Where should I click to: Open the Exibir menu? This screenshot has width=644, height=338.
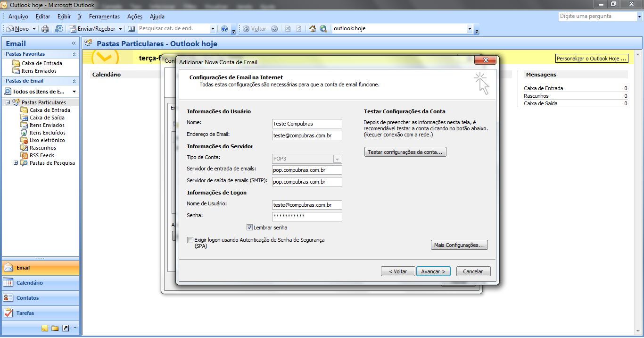(64, 17)
